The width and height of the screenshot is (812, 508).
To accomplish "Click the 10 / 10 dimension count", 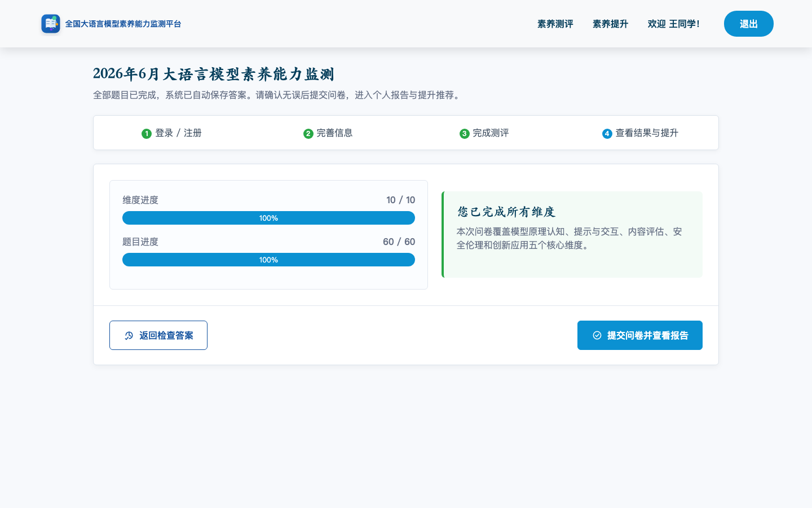I will click(400, 200).
